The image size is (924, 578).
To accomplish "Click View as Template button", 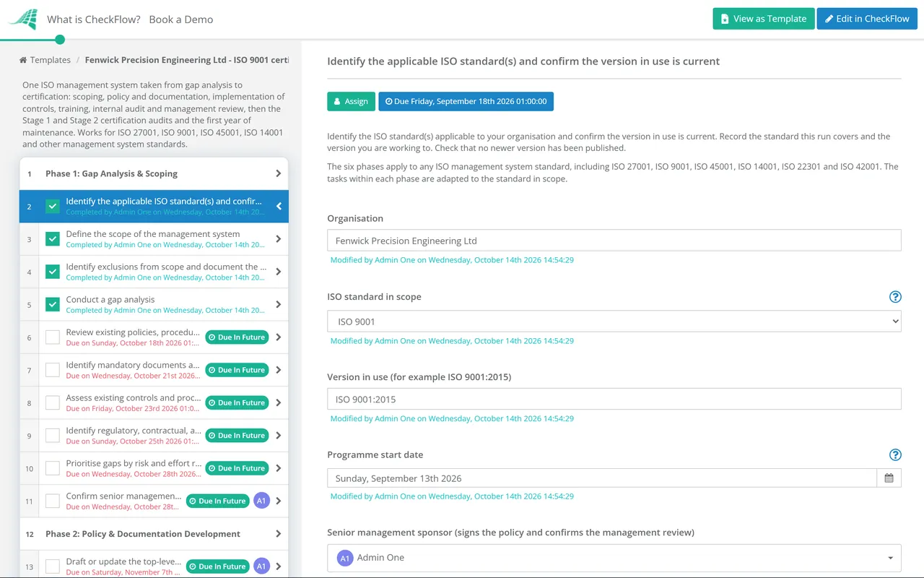I will (764, 19).
